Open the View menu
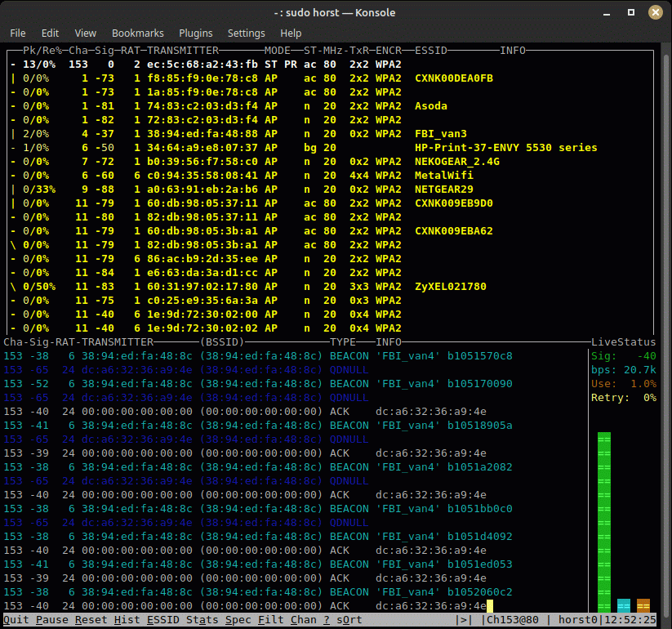 [x=85, y=33]
